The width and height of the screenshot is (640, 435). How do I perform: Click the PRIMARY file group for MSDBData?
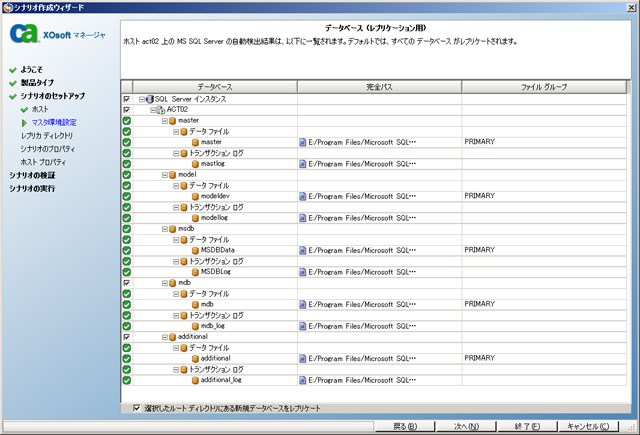pos(480,250)
